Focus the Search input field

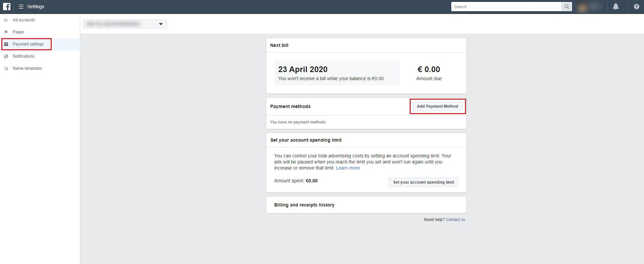(x=506, y=7)
